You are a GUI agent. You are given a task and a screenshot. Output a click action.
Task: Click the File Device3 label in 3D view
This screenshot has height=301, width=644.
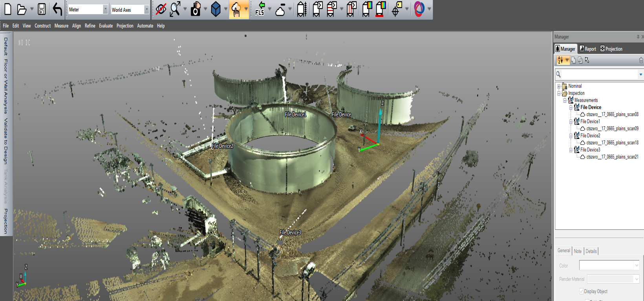pyautogui.click(x=290, y=232)
